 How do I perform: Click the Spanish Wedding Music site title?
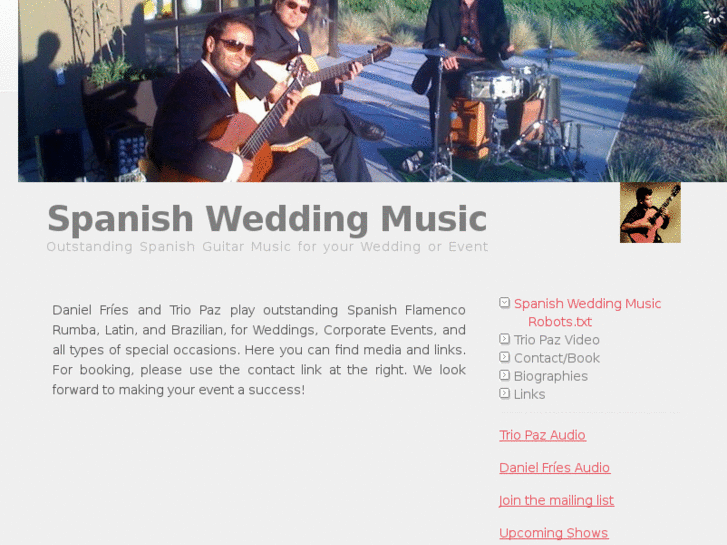click(x=267, y=219)
